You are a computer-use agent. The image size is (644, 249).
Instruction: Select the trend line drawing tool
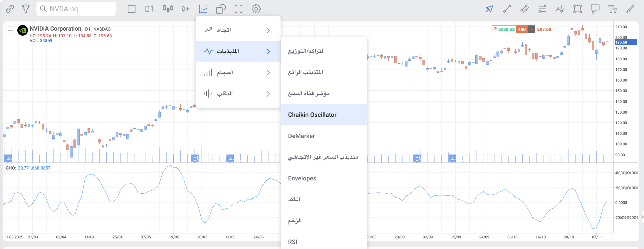pos(507,9)
